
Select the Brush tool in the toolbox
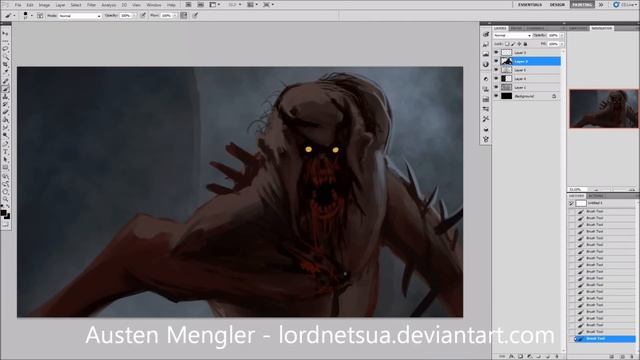coord(5,89)
